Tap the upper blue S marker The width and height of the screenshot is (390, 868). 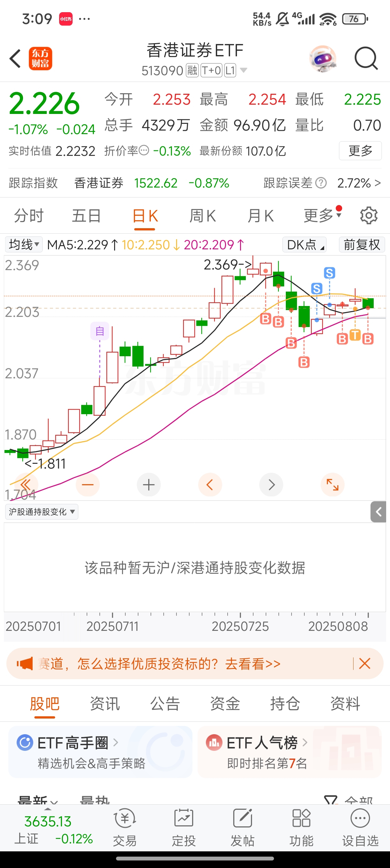pyautogui.click(x=330, y=273)
